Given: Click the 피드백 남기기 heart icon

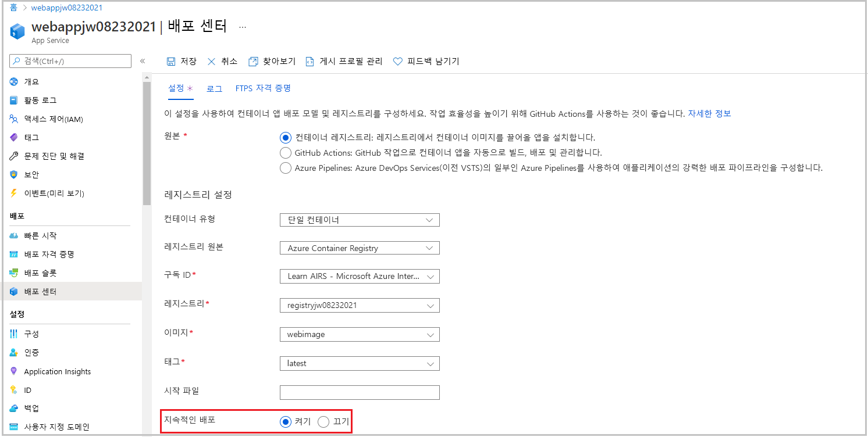Looking at the screenshot, I should [x=398, y=62].
